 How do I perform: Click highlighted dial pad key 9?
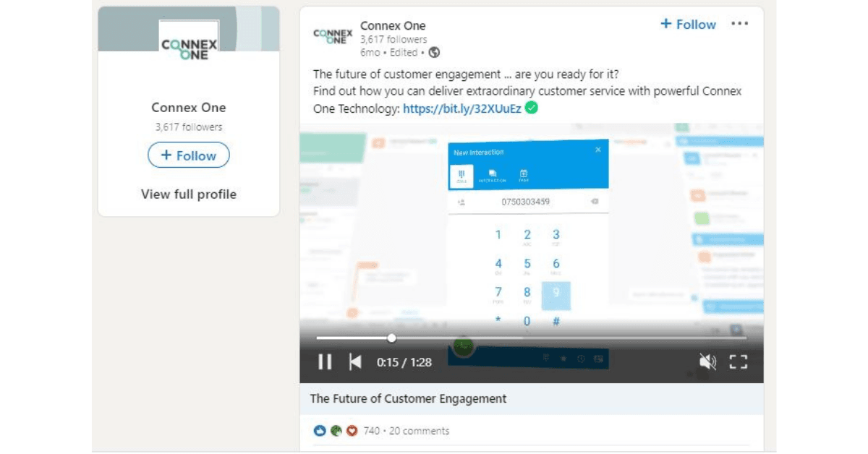[556, 295]
